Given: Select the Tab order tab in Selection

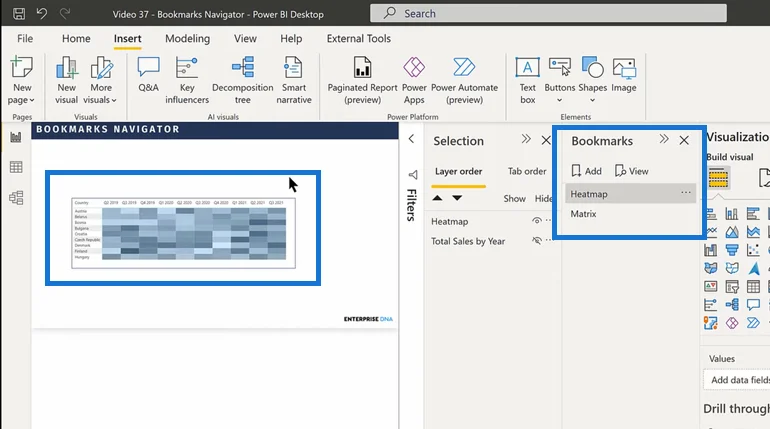Looking at the screenshot, I should point(527,171).
